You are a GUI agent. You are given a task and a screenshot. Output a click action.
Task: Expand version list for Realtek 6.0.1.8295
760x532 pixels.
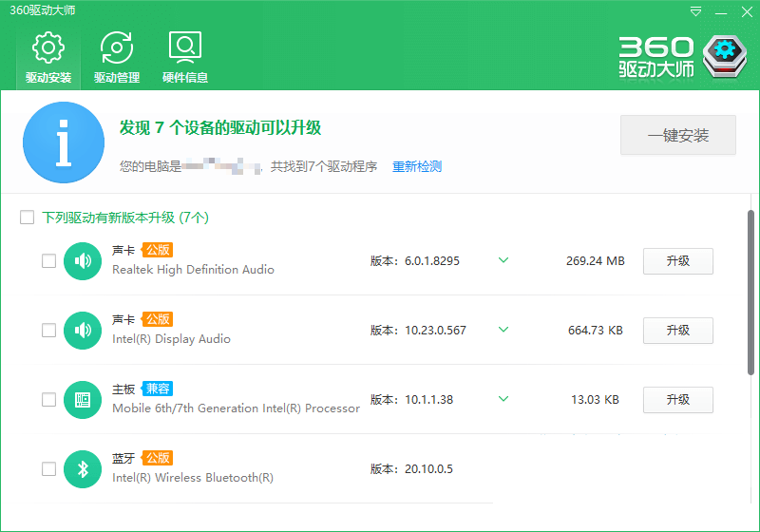(503, 260)
